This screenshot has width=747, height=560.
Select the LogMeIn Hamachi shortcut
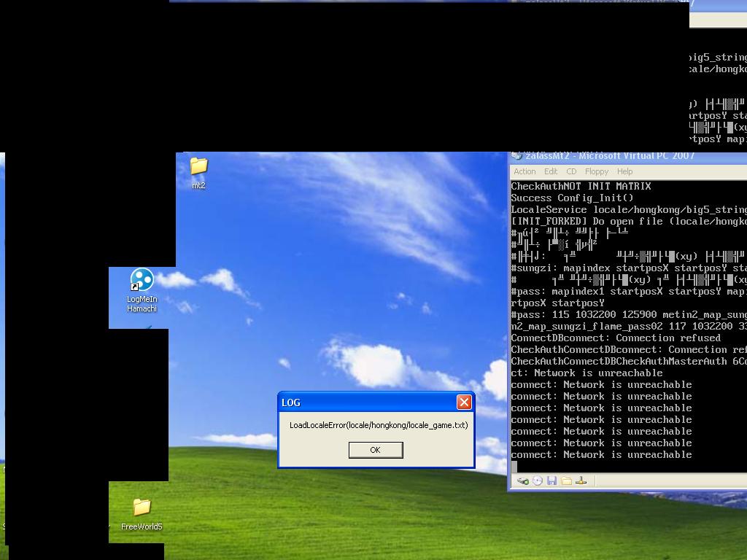coord(142,290)
